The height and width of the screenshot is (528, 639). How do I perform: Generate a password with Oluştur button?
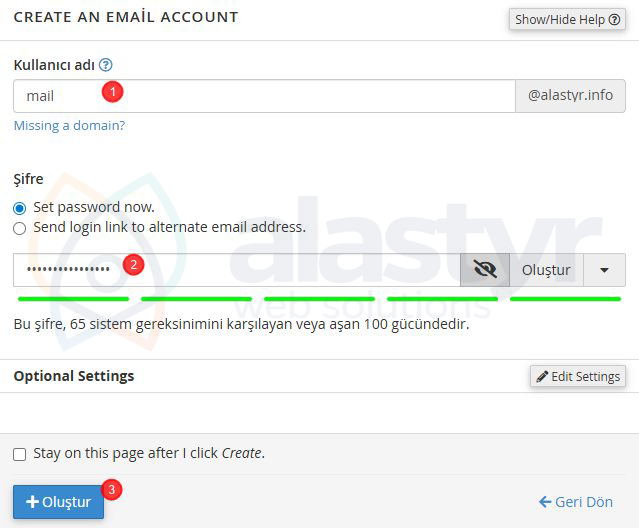click(x=545, y=270)
